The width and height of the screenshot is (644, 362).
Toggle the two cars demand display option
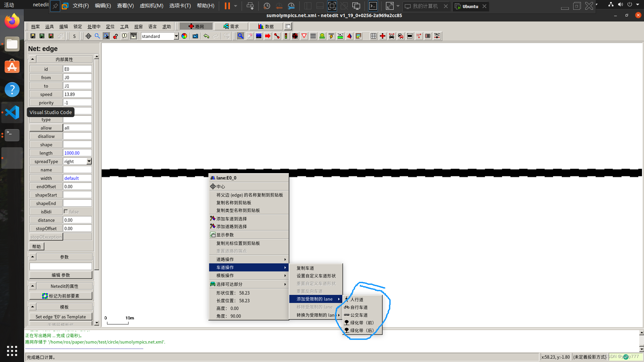pyautogui.click(x=401, y=36)
